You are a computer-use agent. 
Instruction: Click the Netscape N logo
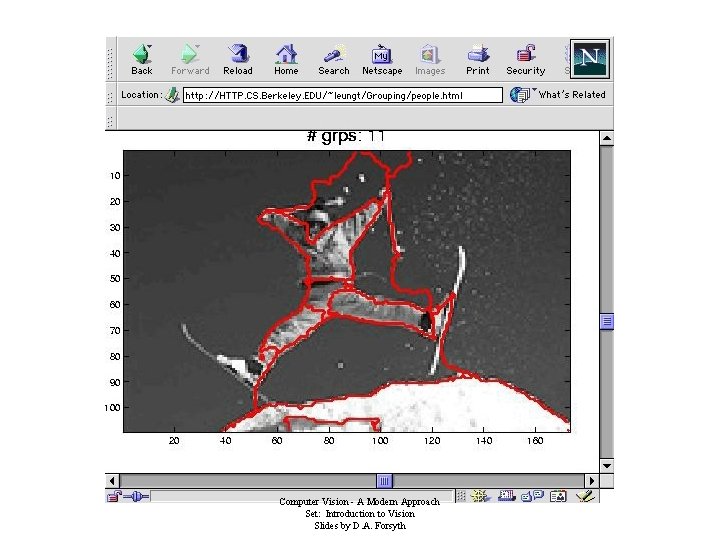coord(590,59)
